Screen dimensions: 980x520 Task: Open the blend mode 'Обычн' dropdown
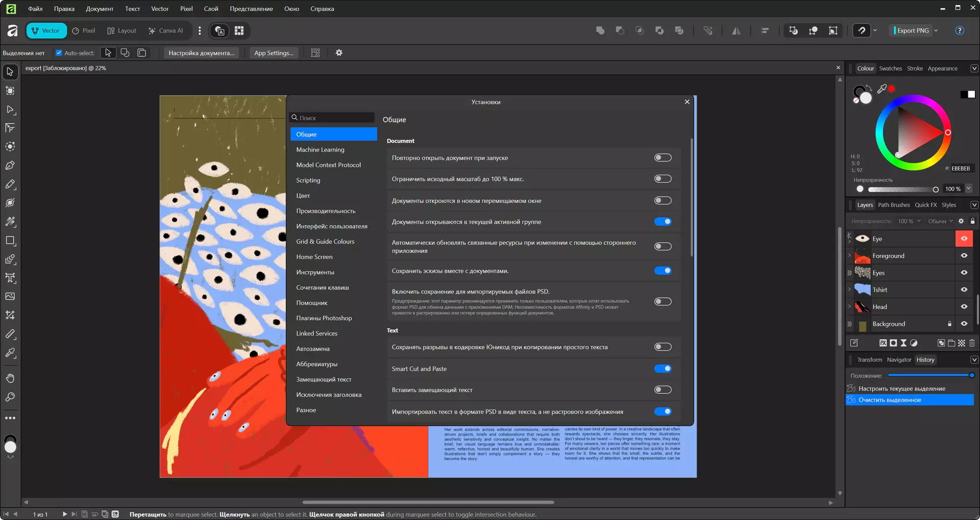pos(940,221)
